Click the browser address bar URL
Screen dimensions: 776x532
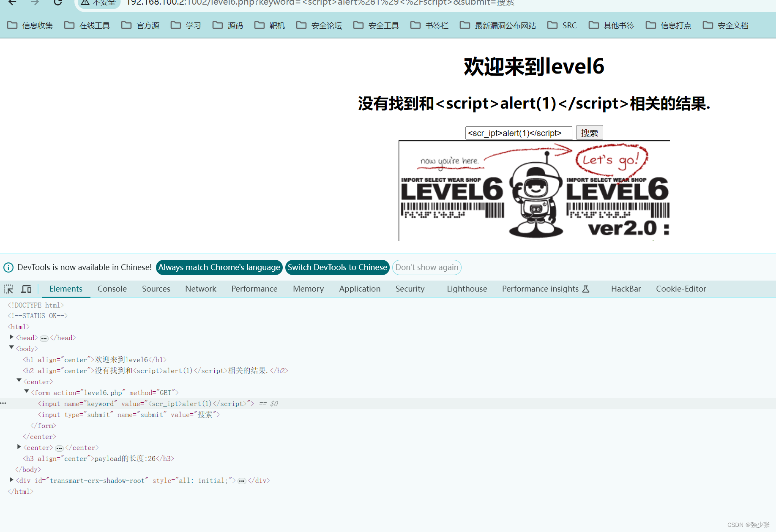(x=320, y=3)
